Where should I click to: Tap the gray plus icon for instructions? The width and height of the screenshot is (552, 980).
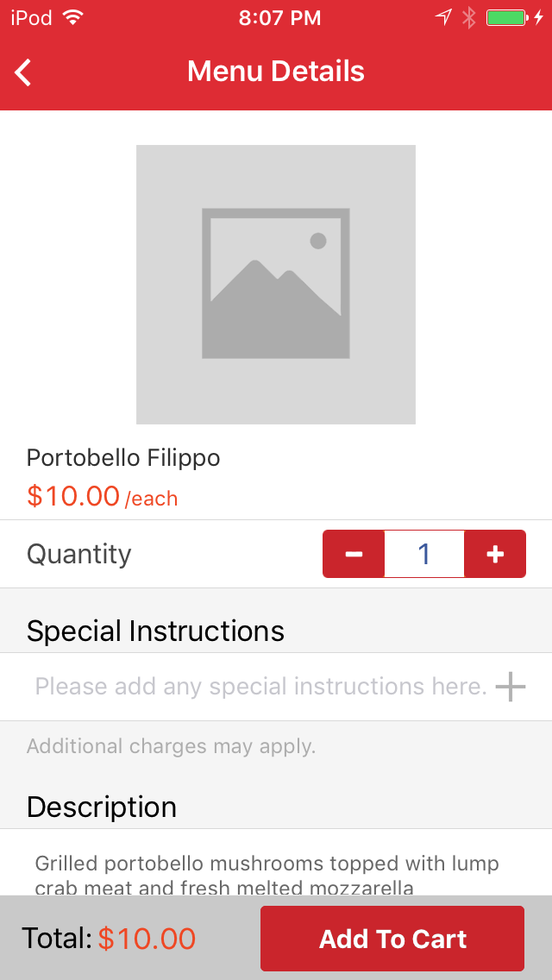[x=510, y=686]
